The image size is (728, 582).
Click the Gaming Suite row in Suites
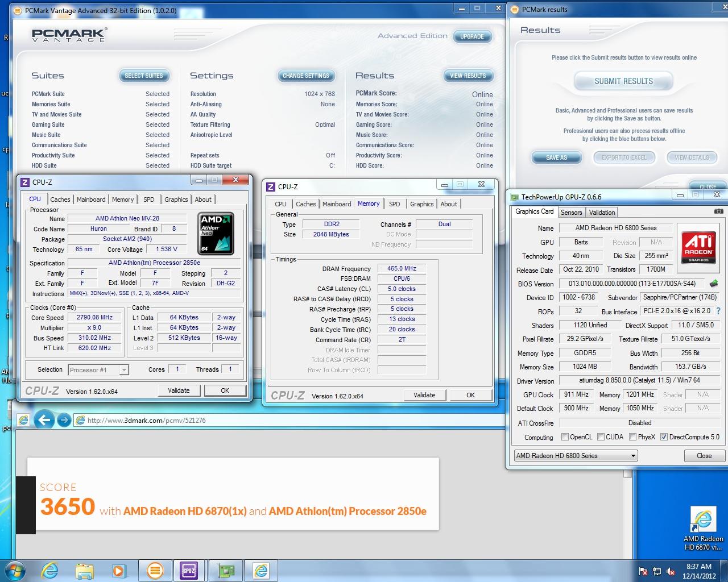(101, 124)
